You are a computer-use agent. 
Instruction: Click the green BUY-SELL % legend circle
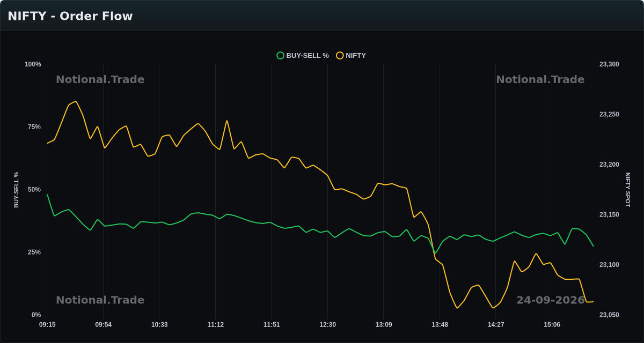click(280, 55)
